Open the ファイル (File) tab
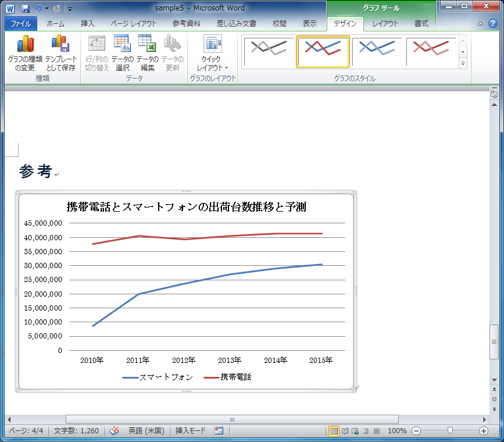 20,24
